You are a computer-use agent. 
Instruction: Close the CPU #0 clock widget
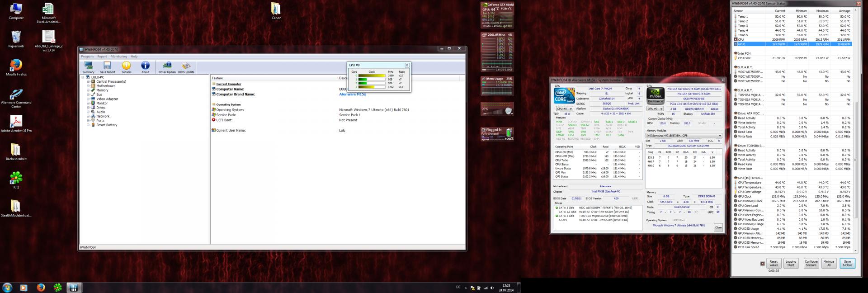pos(407,65)
